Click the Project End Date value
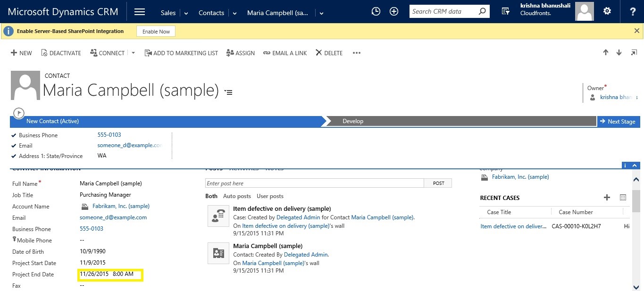Screen dimensions: 644x291 [x=107, y=274]
